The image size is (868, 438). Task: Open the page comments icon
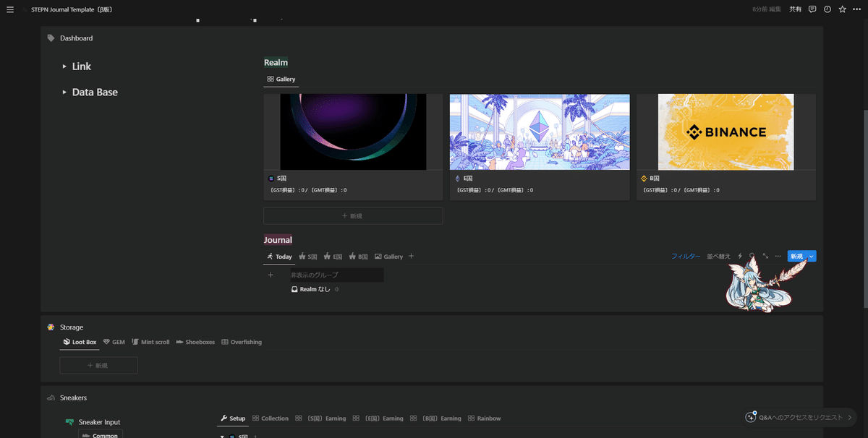tap(812, 9)
